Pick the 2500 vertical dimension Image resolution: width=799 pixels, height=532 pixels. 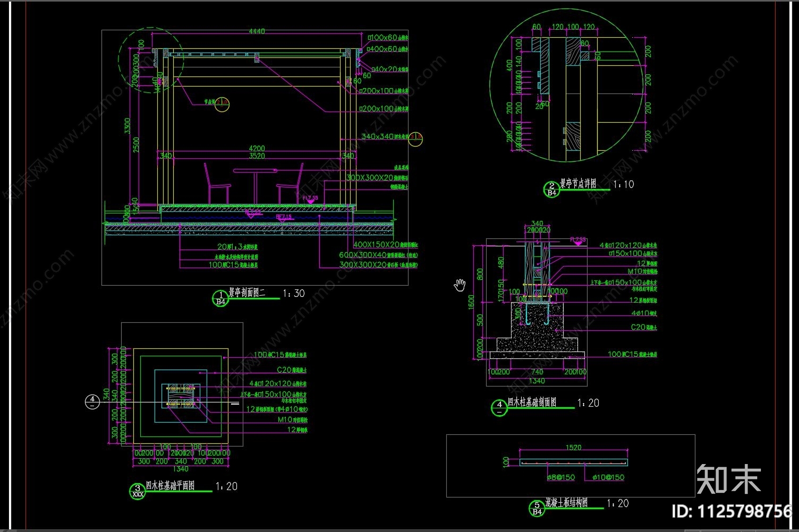137,145
